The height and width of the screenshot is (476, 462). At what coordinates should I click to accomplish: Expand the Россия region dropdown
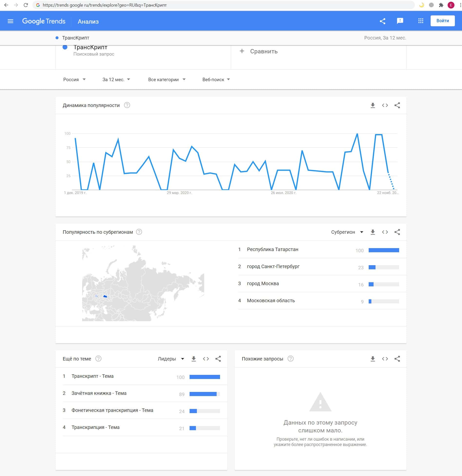tap(74, 79)
